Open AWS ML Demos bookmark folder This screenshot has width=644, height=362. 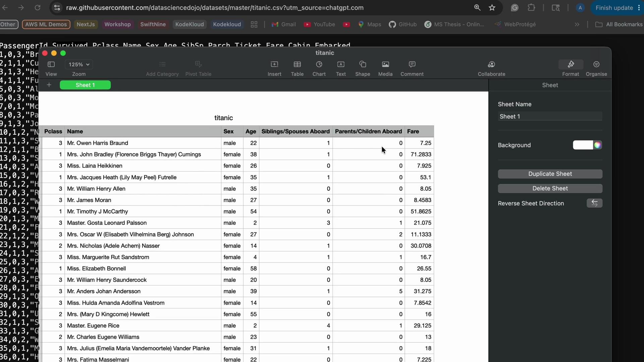(x=46, y=24)
